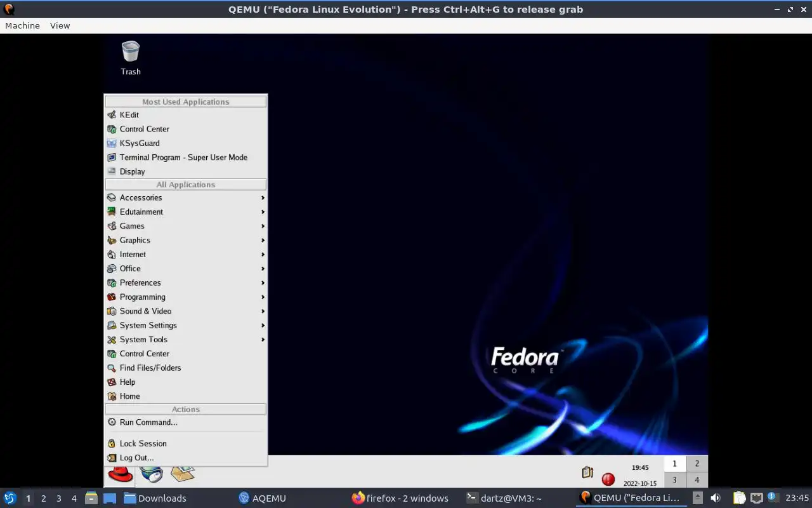Click the Office category icon

pos(112,269)
